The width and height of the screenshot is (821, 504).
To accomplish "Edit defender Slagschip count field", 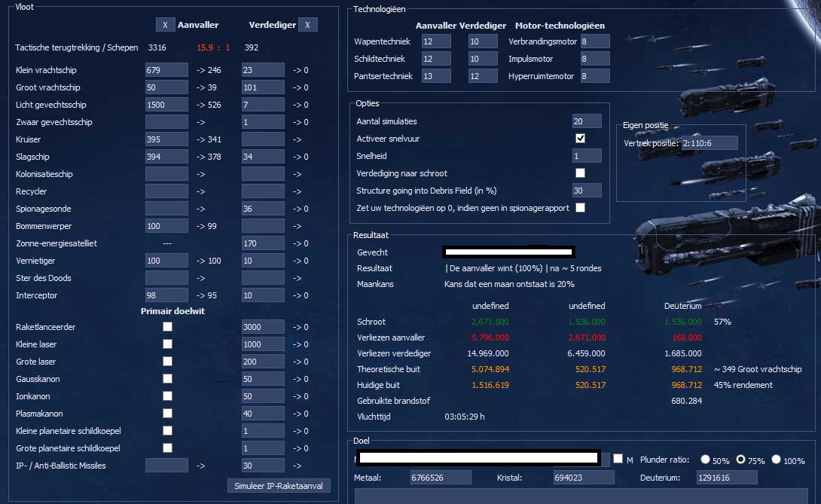I will (263, 156).
